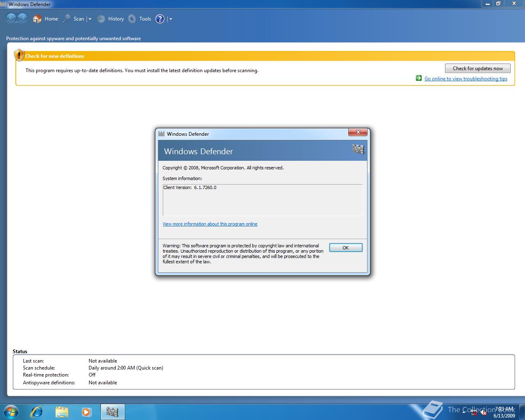Click green arrow beside troubleshooting tips link
This screenshot has height=420, width=525.
tap(419, 78)
